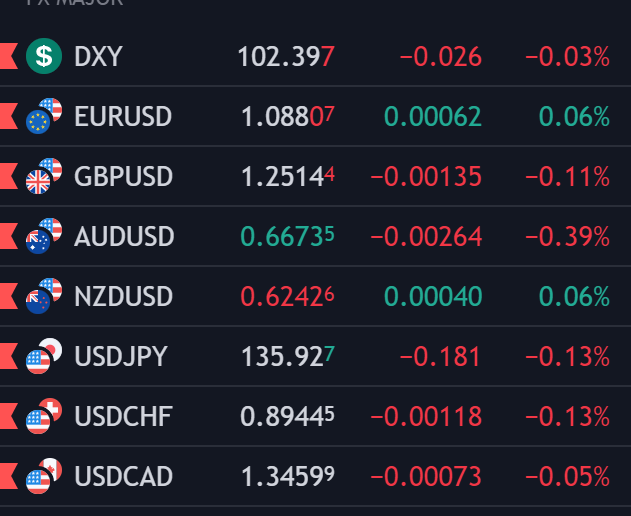Click the AUDUSD flag pair icon

43,236
